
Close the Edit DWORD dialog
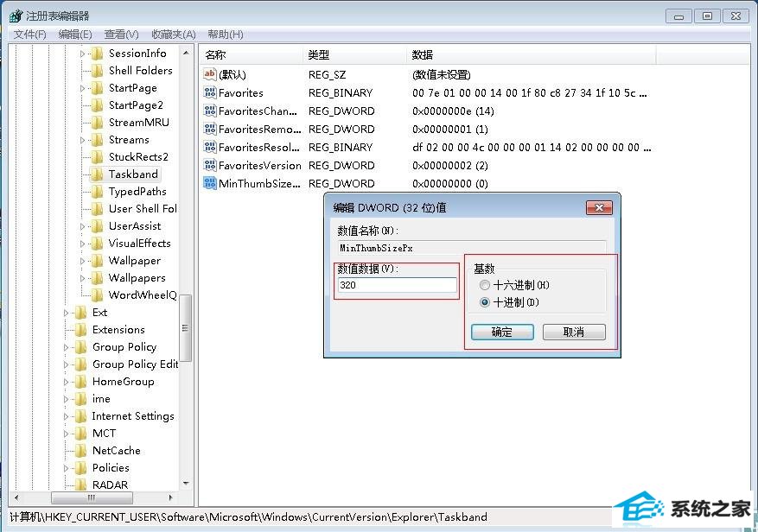click(599, 208)
